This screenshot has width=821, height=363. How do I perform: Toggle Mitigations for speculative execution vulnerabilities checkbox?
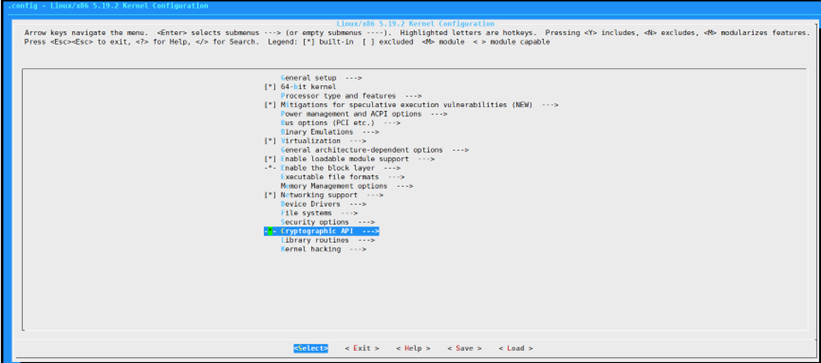click(270, 105)
